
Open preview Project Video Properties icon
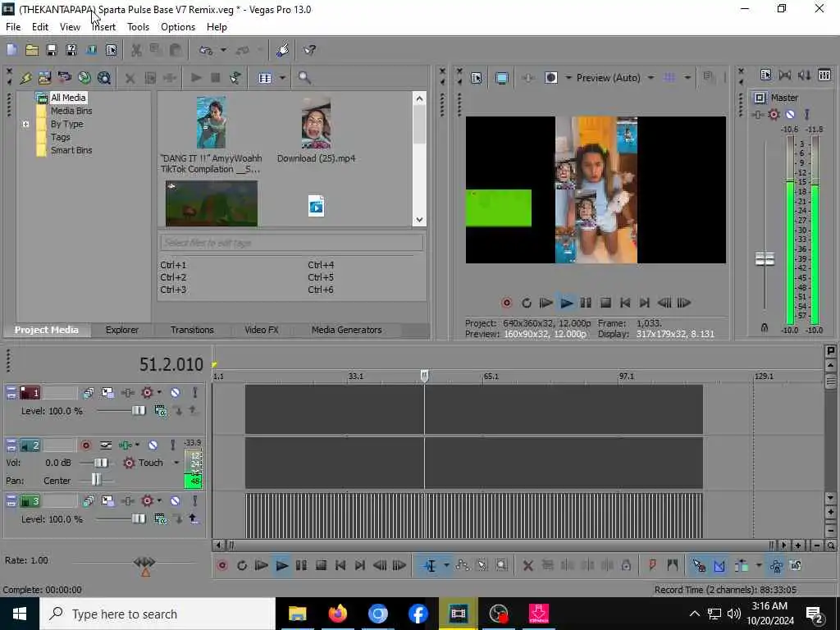tap(477, 78)
